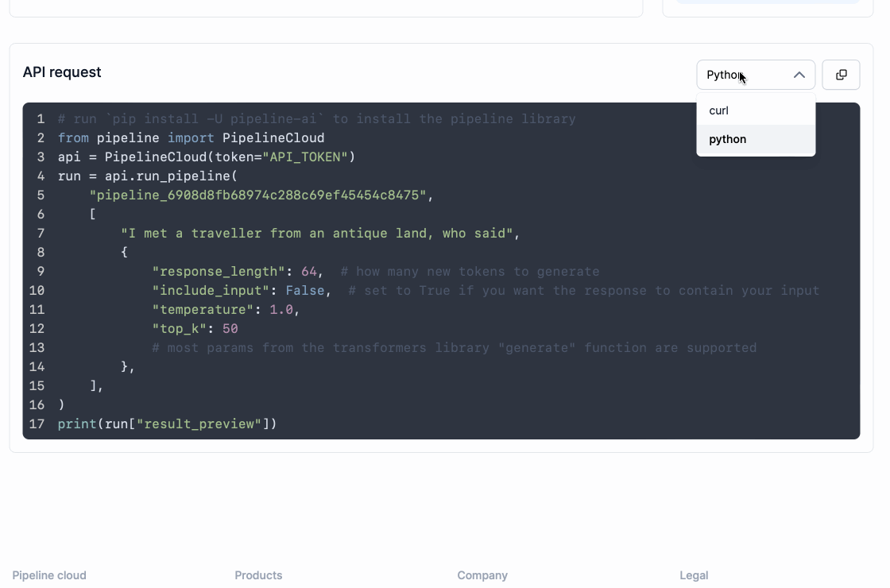Image resolution: width=890 pixels, height=588 pixels.
Task: Open the Python language selector box
Action: [756, 75]
